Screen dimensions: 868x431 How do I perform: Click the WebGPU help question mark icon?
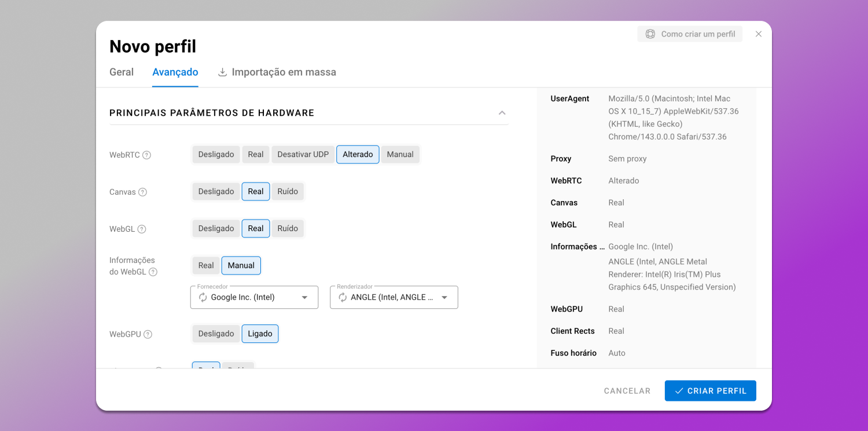click(148, 334)
